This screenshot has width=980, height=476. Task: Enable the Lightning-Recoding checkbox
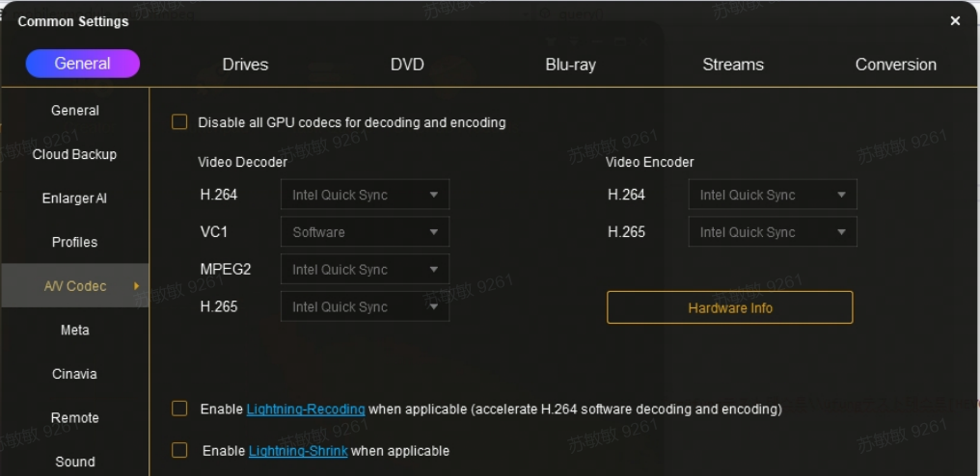click(x=179, y=409)
